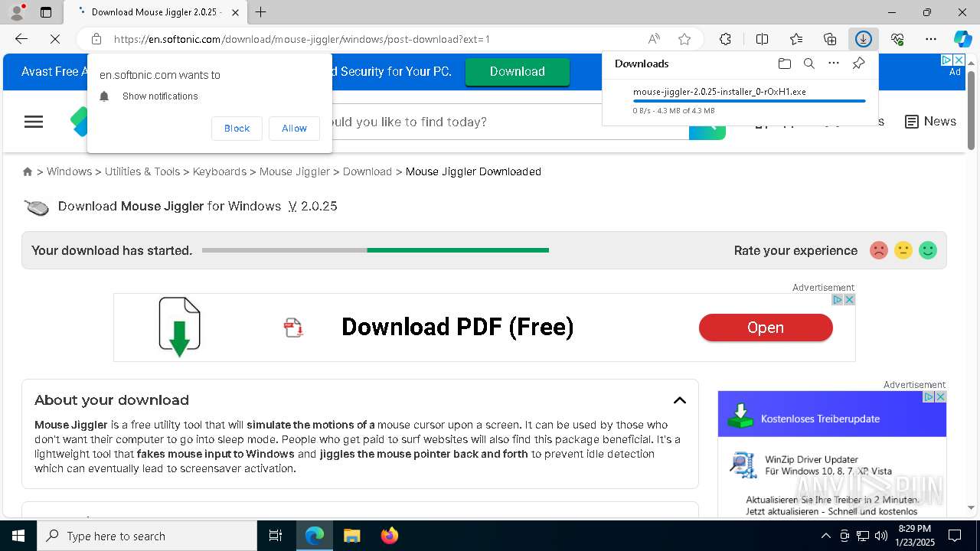This screenshot has height=551, width=980.
Task: Open a new tab with plus button
Action: click(x=261, y=12)
